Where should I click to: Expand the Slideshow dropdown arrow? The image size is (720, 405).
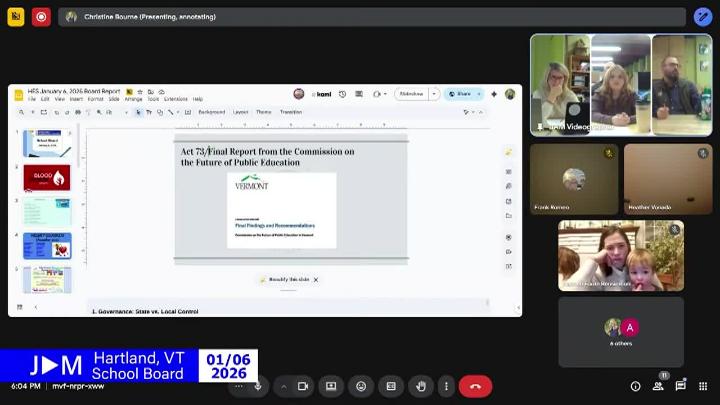[432, 94]
